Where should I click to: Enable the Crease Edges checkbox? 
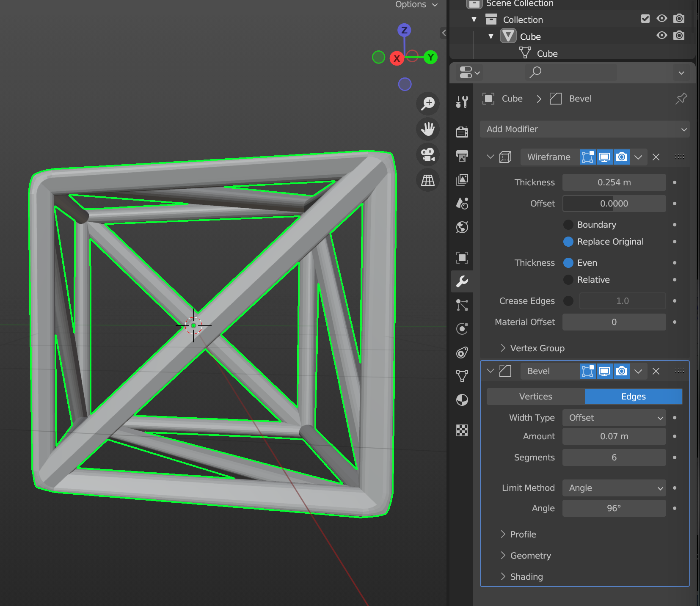pyautogui.click(x=568, y=301)
